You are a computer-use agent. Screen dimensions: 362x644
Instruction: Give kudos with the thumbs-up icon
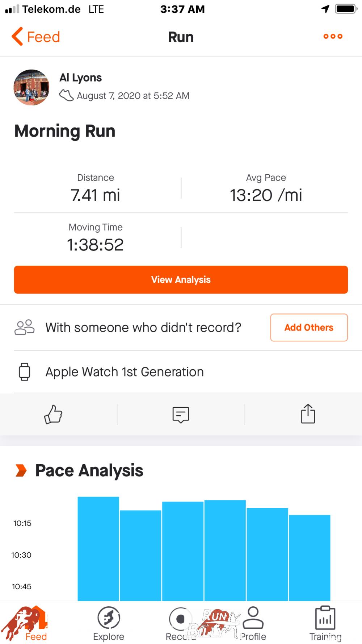53,414
